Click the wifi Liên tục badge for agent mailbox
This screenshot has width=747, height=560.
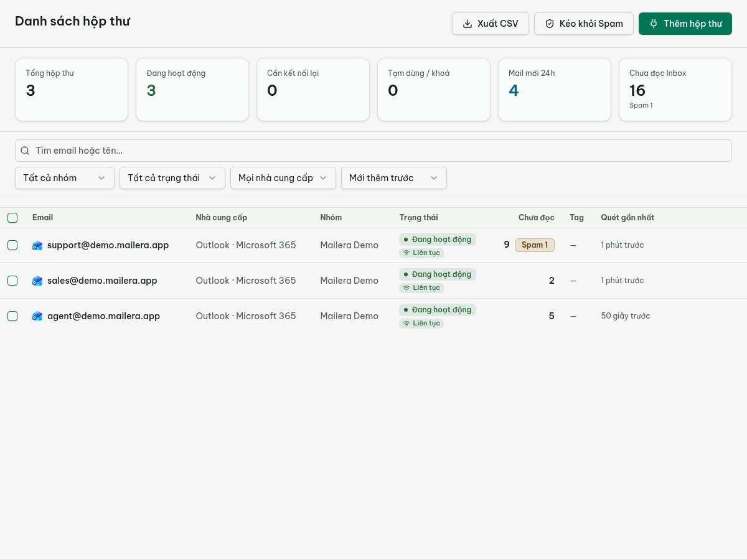click(x=421, y=324)
